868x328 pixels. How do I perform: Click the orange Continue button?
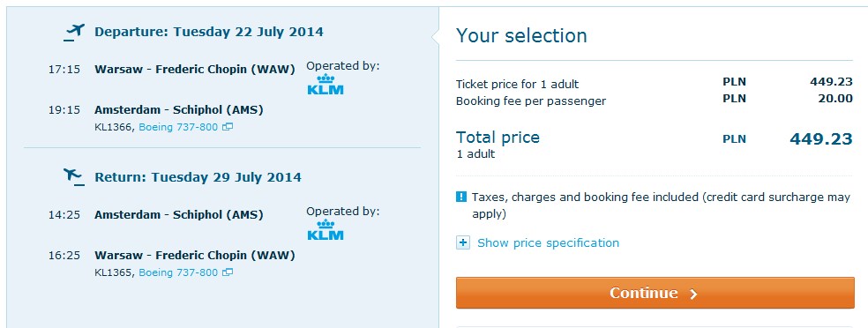(655, 293)
